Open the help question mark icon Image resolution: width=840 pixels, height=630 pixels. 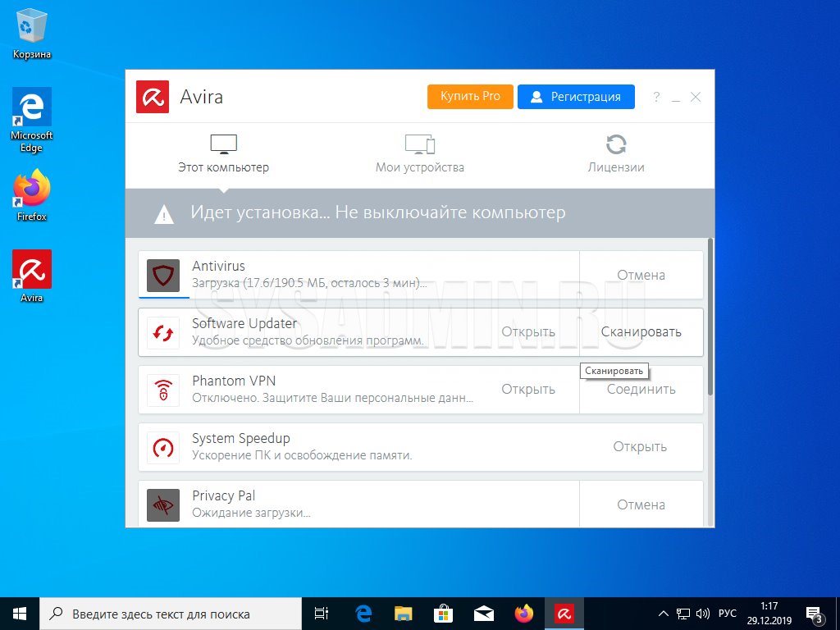pyautogui.click(x=656, y=97)
